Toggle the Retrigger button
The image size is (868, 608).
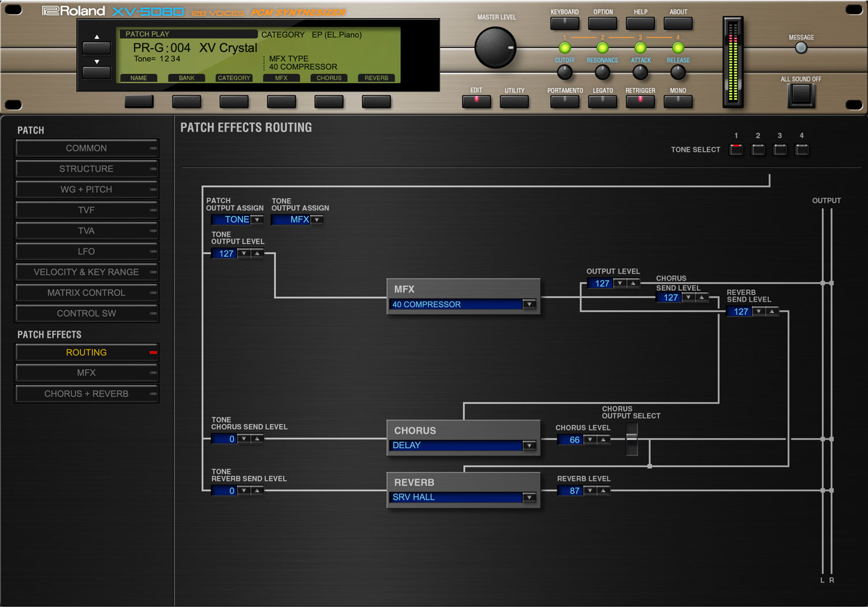coord(640,102)
